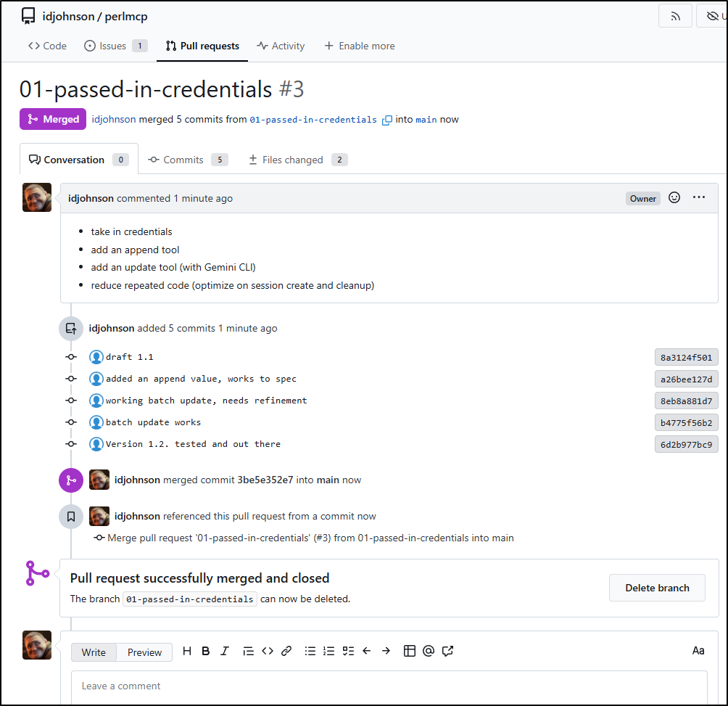The height and width of the screenshot is (706, 728).
Task: Apply bold formatting in comment editor
Action: point(206,651)
